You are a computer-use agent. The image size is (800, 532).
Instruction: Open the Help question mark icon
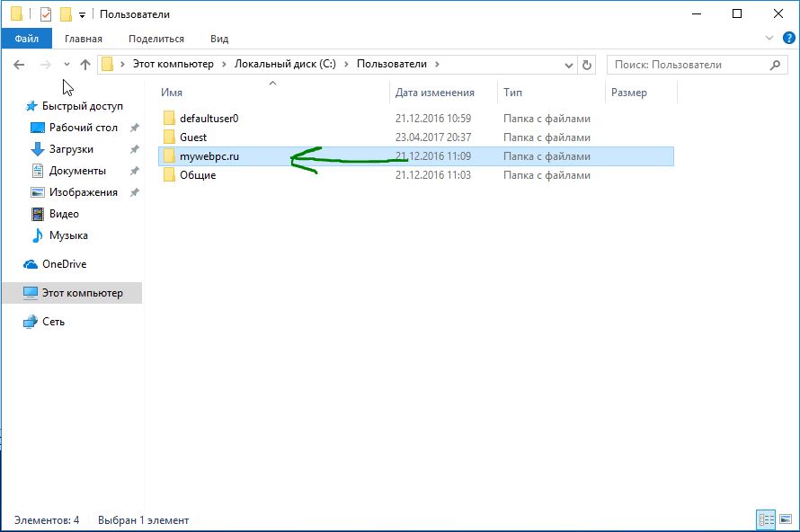[787, 39]
